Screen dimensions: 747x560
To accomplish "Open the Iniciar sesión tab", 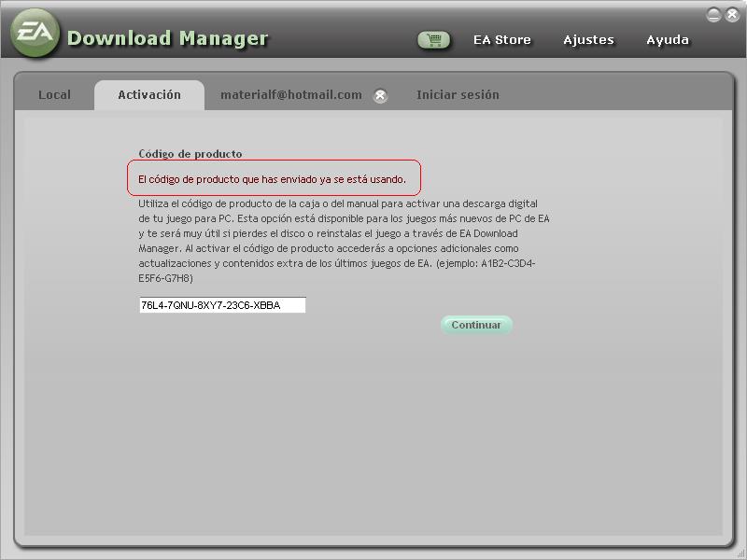I will [458, 95].
